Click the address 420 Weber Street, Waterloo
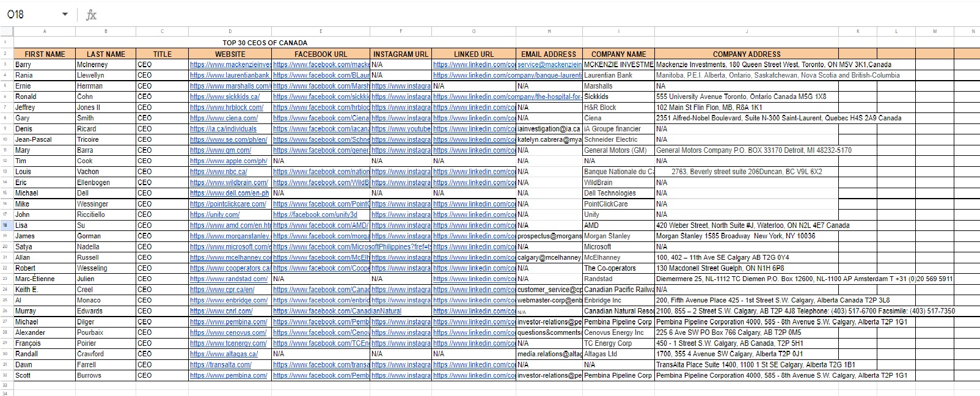The width and height of the screenshot is (980, 396). pos(753,226)
